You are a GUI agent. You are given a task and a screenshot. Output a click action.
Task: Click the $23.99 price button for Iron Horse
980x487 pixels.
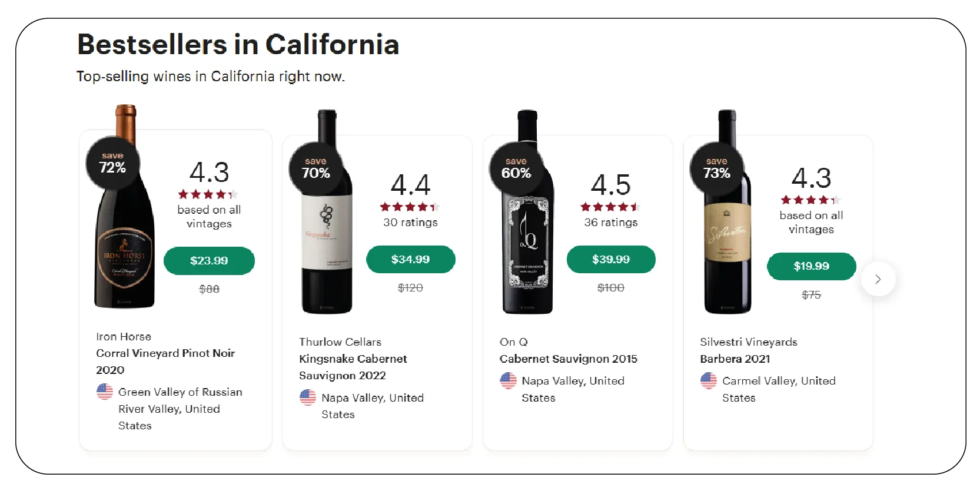[x=209, y=260]
